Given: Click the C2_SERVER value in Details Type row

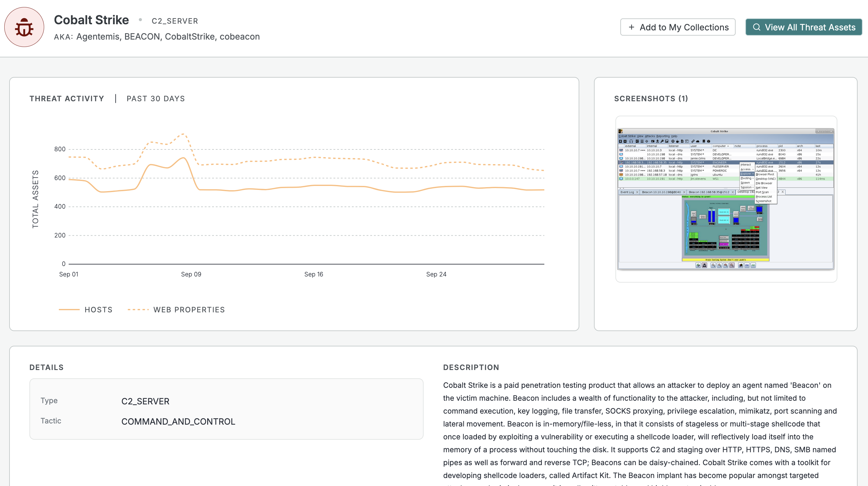Looking at the screenshot, I should pos(145,401).
